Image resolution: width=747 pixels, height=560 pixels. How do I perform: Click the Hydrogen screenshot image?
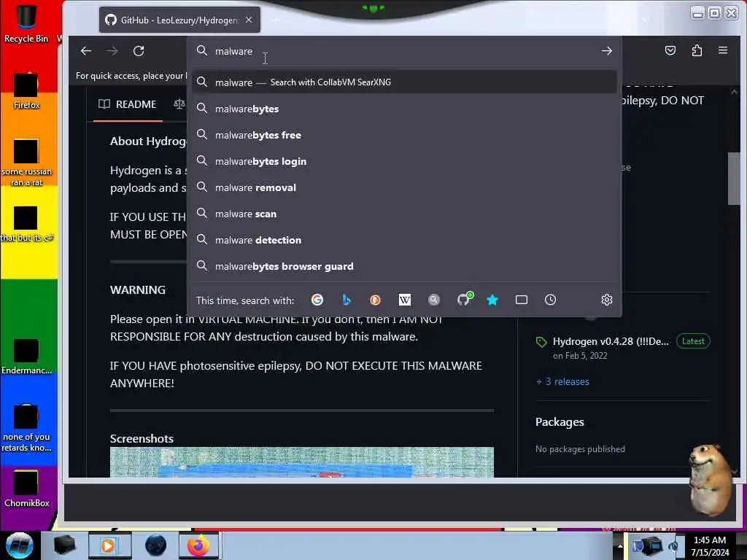(301, 462)
